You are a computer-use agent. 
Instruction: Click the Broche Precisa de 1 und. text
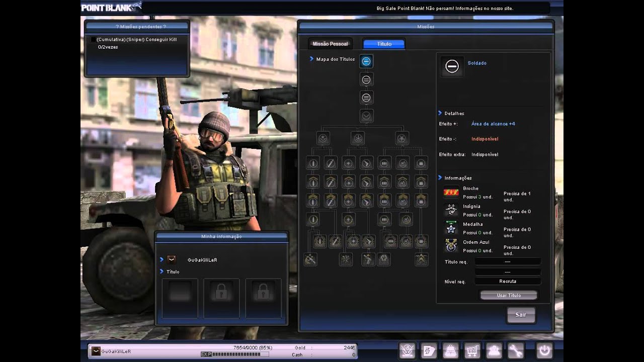[x=517, y=197]
